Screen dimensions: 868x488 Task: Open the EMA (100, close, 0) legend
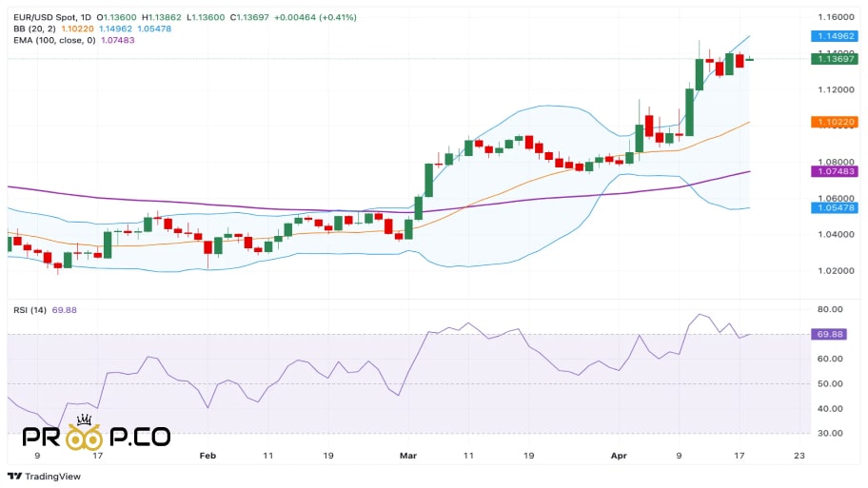[48, 40]
